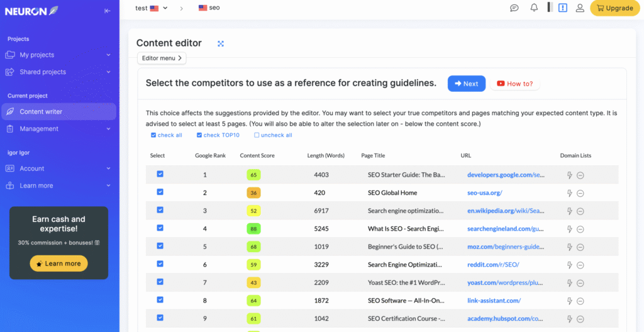The height and width of the screenshot is (332, 644).
Task: Click the word count 4403 cell
Action: pyautogui.click(x=321, y=175)
